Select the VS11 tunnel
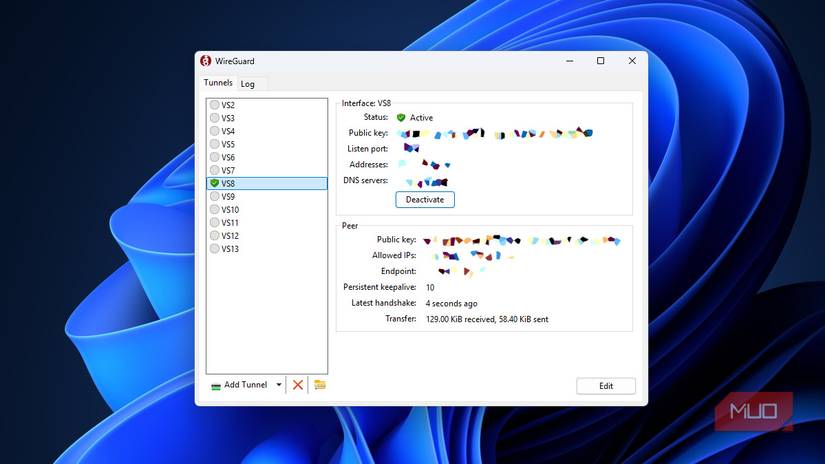 pos(267,223)
